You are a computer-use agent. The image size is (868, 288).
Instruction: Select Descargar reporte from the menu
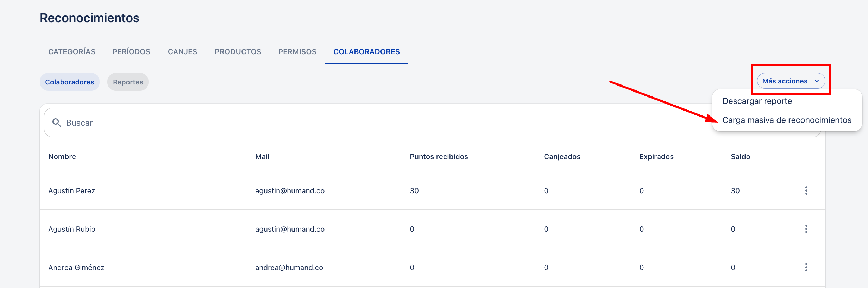coord(757,101)
